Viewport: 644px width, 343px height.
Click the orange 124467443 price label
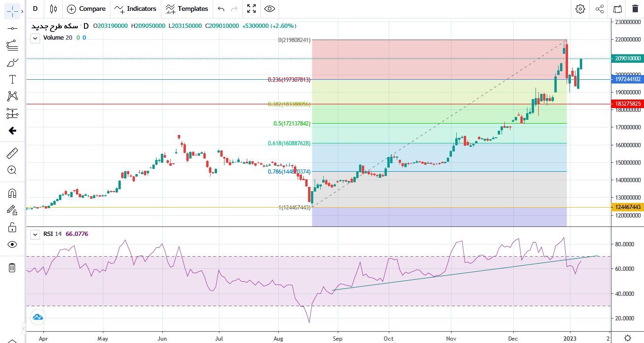click(627, 207)
